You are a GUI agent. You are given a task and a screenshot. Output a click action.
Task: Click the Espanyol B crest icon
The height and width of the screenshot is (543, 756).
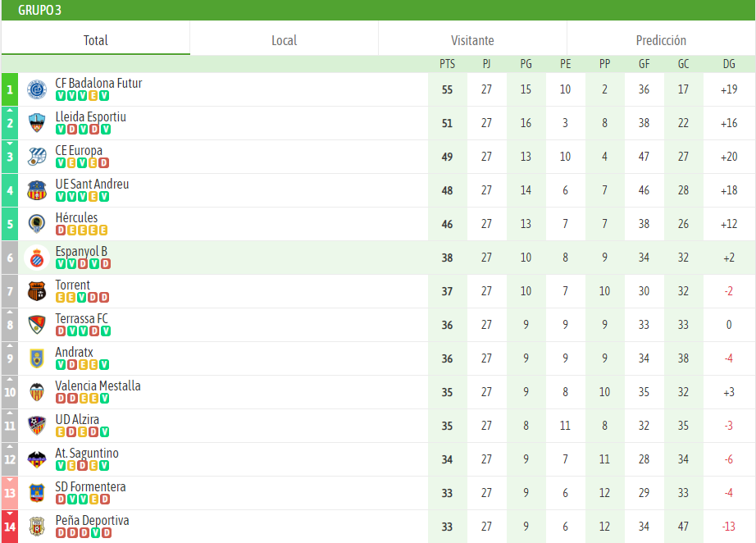36,258
